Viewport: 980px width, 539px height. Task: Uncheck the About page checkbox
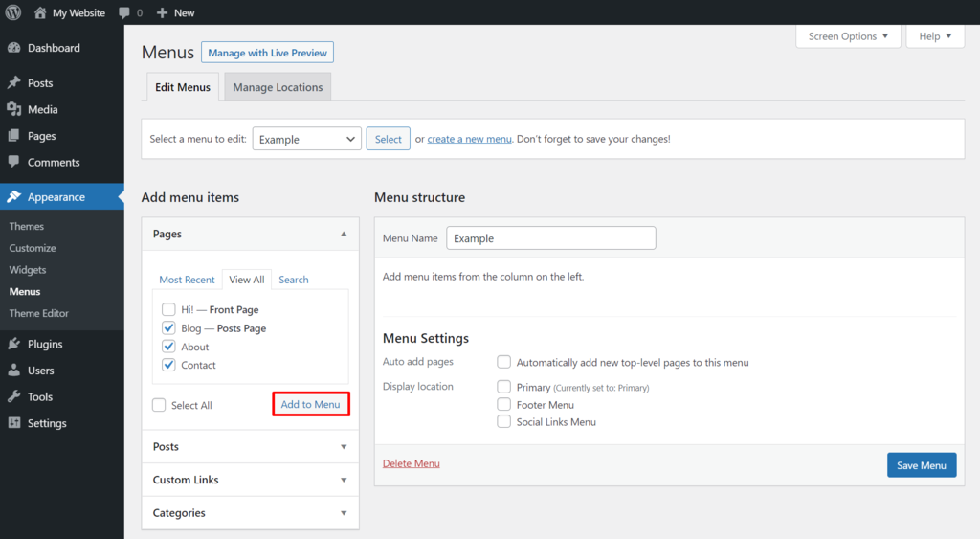click(168, 347)
